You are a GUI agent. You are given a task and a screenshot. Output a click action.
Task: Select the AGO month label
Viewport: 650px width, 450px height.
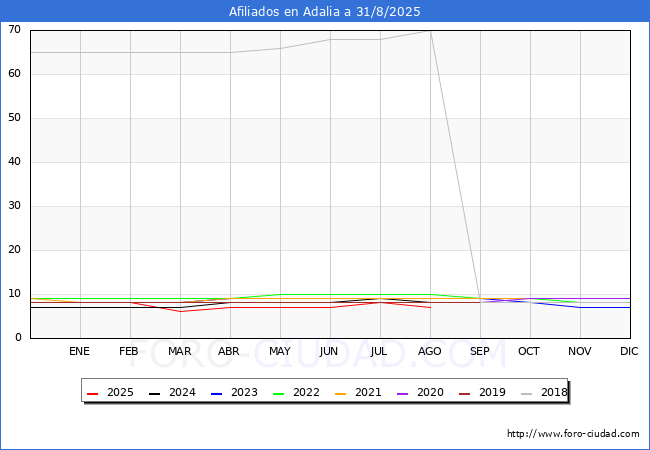click(430, 352)
